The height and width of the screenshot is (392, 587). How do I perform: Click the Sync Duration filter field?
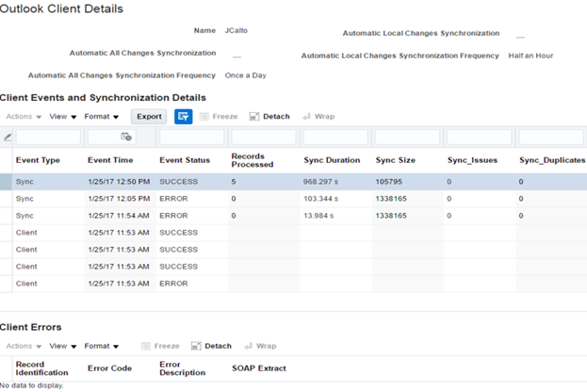coord(334,138)
